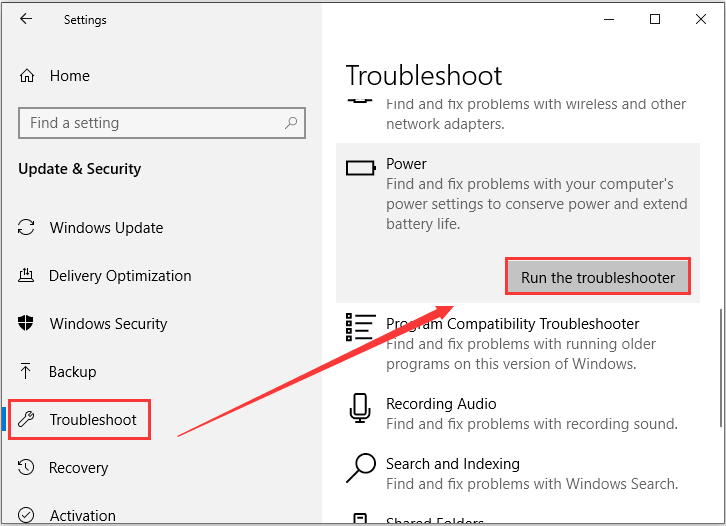Click the Backup upward arrow icon
726x526 pixels.
(x=26, y=371)
